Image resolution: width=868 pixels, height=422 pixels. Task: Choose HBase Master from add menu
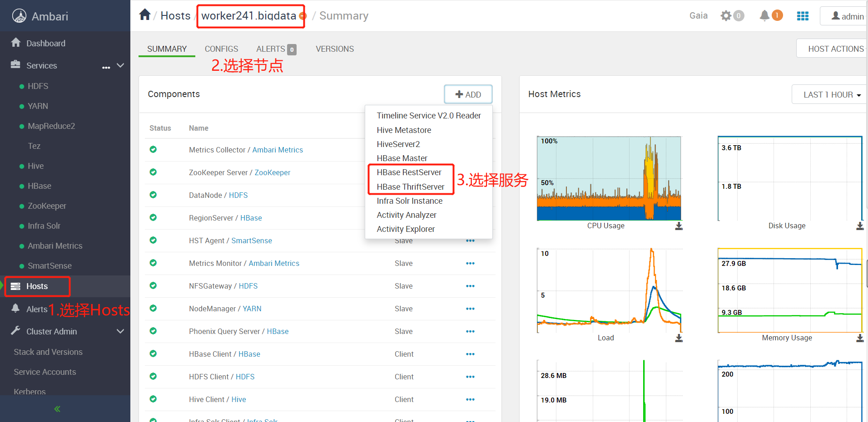pyautogui.click(x=402, y=158)
